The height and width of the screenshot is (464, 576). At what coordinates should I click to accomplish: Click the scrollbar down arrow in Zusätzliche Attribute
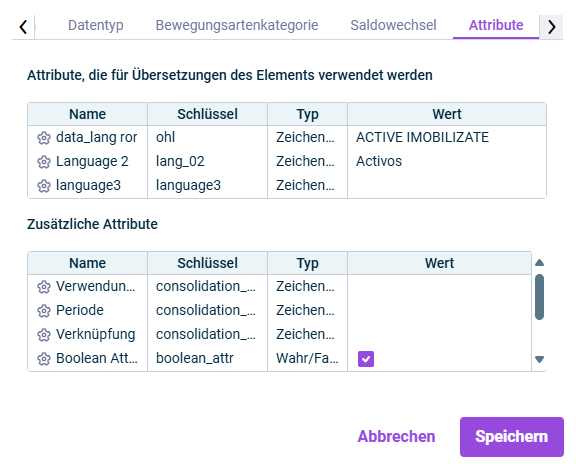(539, 359)
